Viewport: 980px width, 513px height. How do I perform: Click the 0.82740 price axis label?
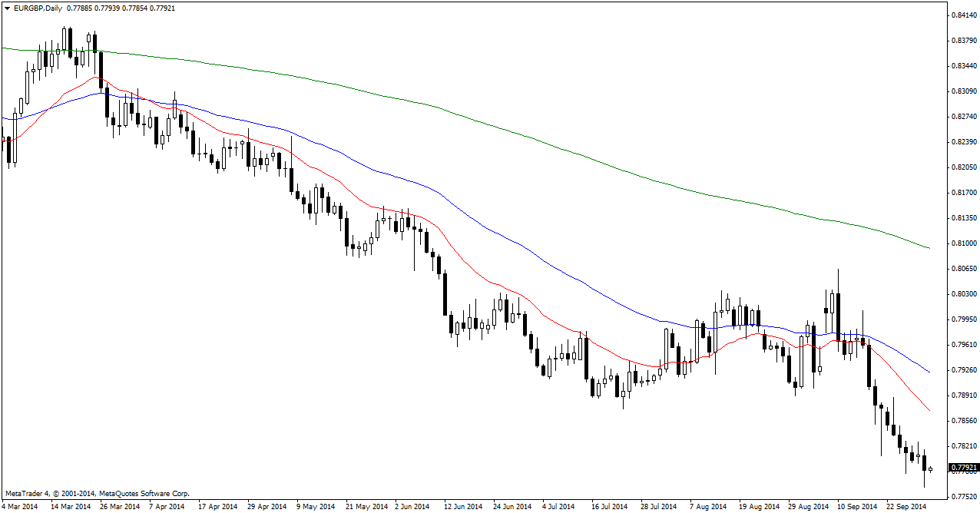click(x=963, y=117)
